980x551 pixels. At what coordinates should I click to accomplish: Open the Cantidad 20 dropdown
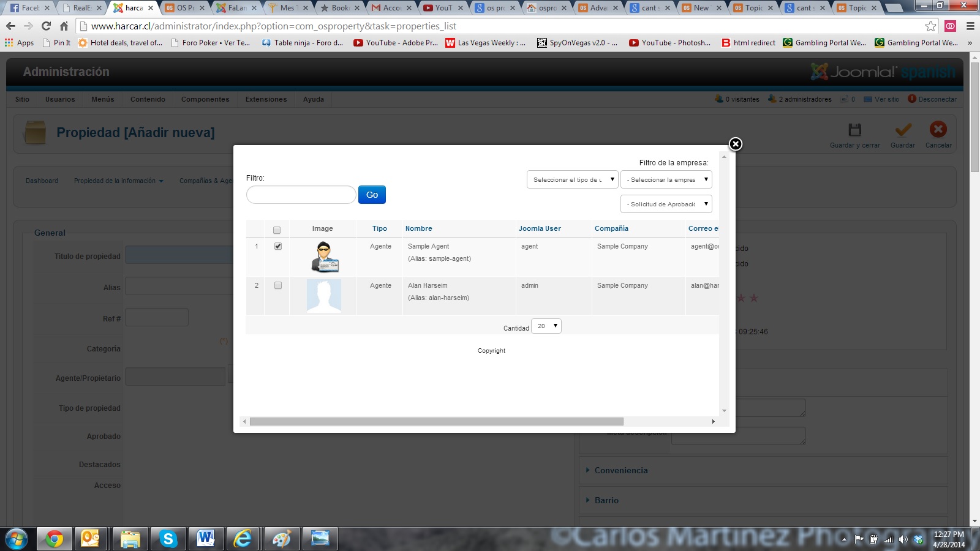pos(546,326)
